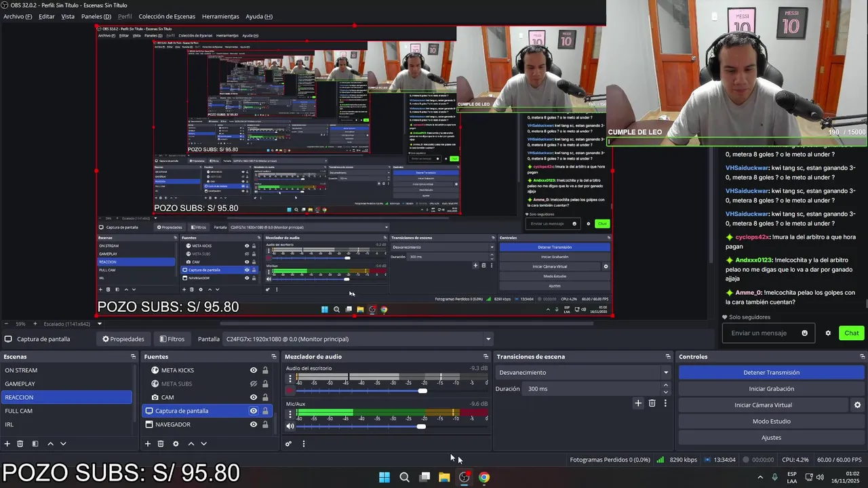Add a new scene with the plus icon
This screenshot has width=868, height=488.
7,444
